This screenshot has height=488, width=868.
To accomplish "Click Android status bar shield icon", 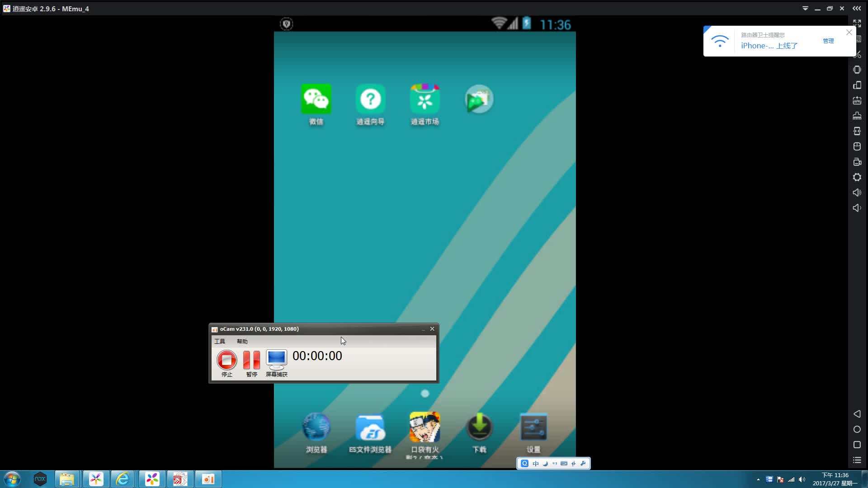I will [286, 24].
